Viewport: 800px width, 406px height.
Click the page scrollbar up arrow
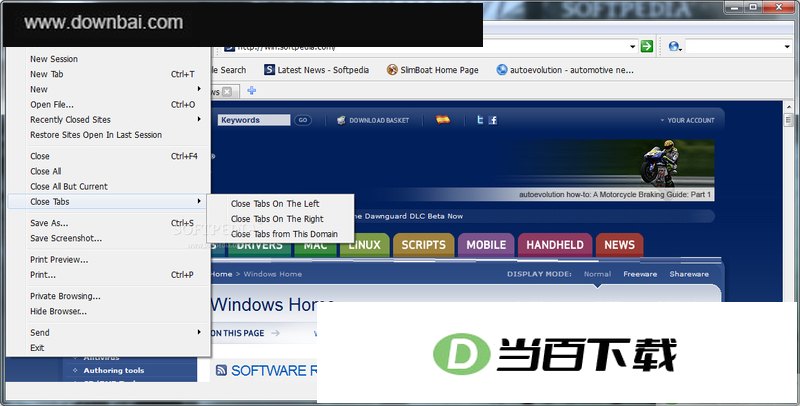point(788,107)
